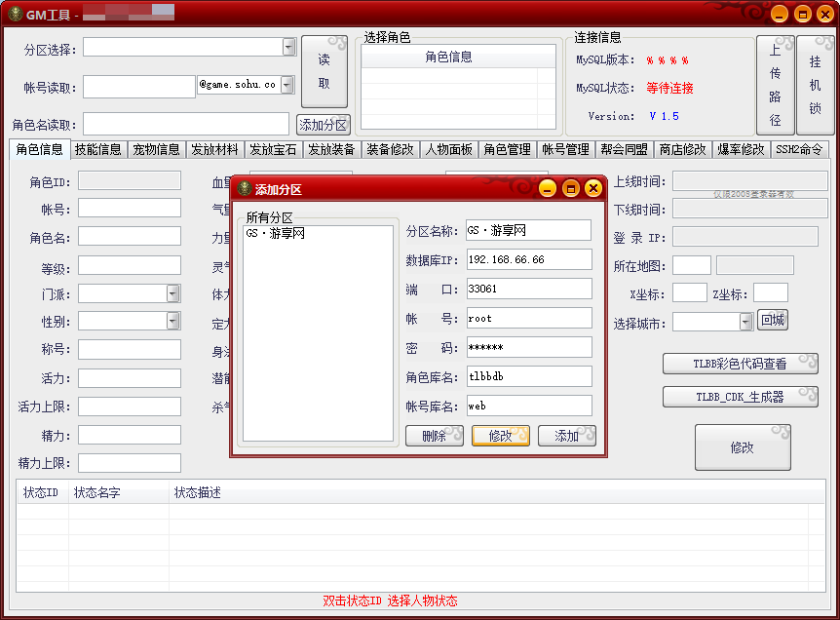Expand the 选择城市 combo box
The image size is (840, 620).
coord(745,321)
